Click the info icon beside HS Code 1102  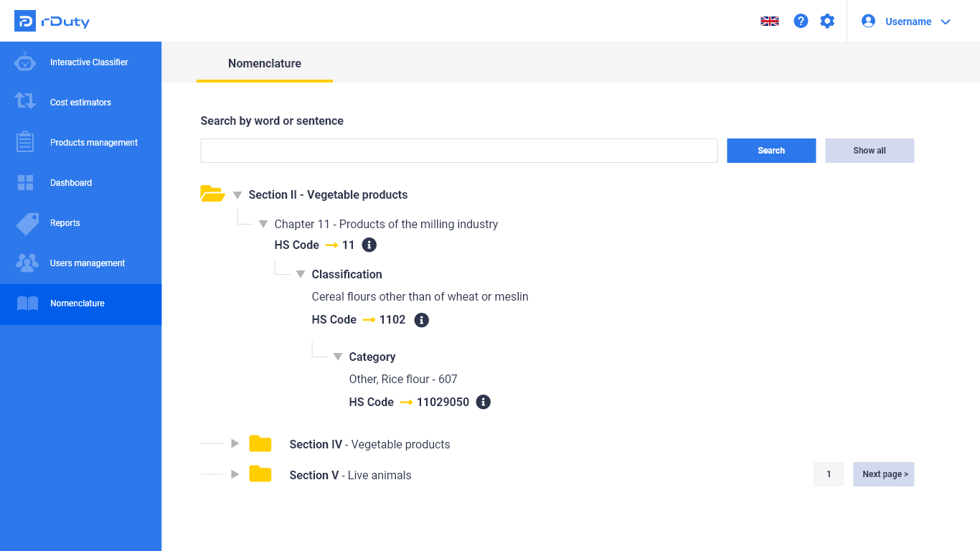pyautogui.click(x=421, y=319)
